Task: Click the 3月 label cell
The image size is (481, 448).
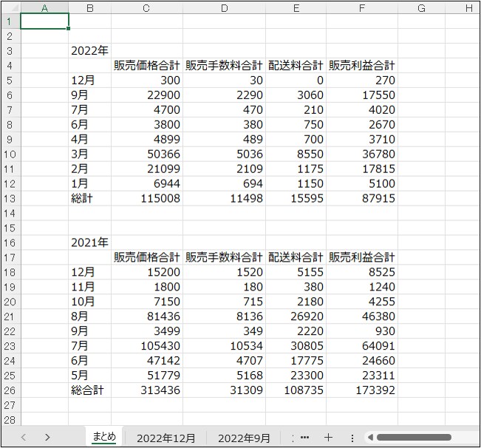Action: 90,154
